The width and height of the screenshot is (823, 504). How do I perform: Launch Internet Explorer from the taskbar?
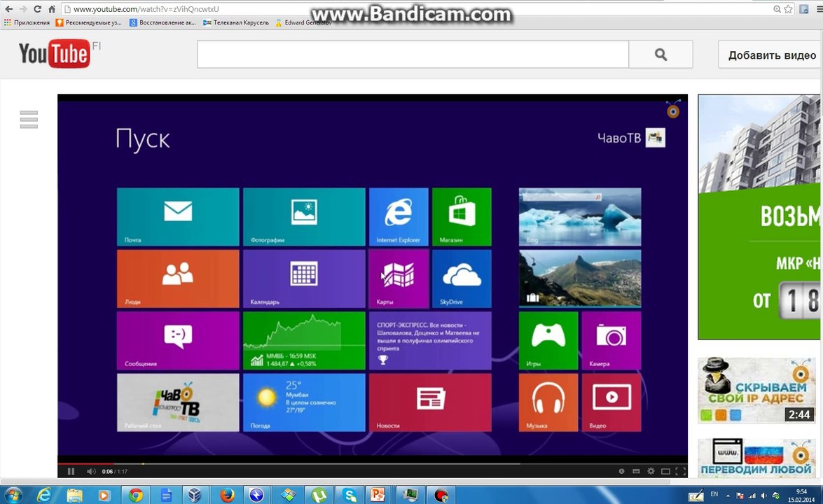(x=44, y=495)
